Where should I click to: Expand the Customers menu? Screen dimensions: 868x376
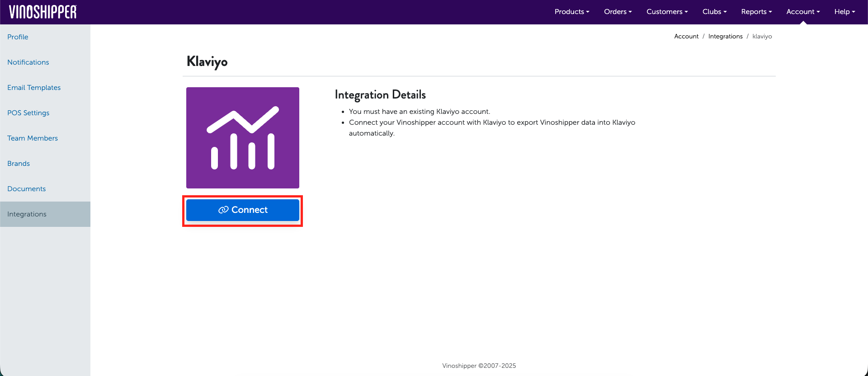click(667, 12)
